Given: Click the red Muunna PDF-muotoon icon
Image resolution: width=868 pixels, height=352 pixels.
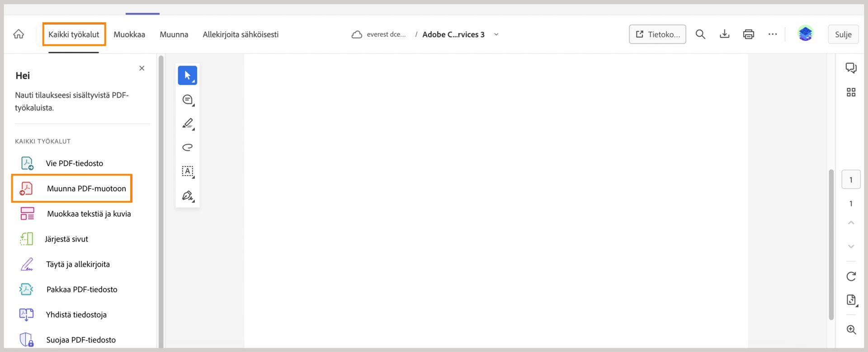Looking at the screenshot, I should [26, 188].
